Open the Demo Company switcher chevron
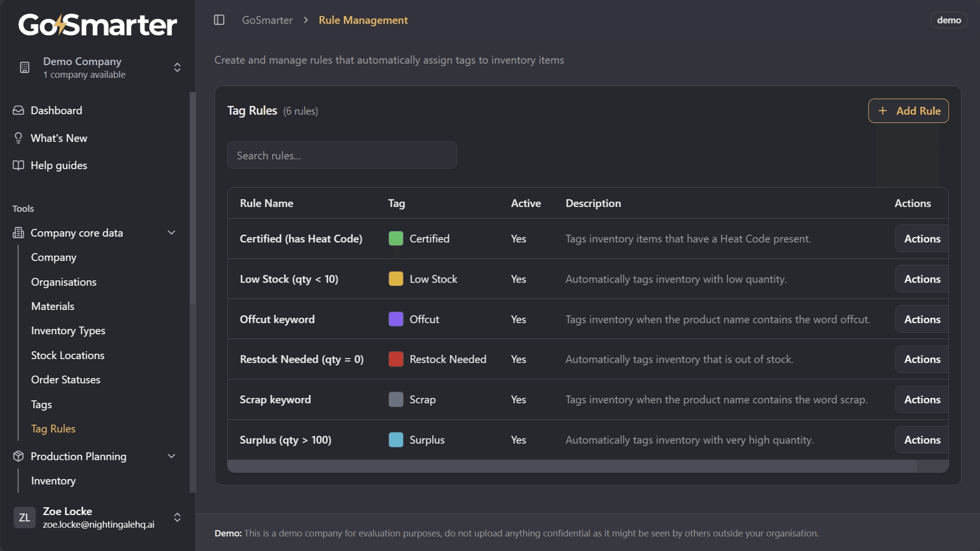This screenshot has width=980, height=551. (x=177, y=68)
